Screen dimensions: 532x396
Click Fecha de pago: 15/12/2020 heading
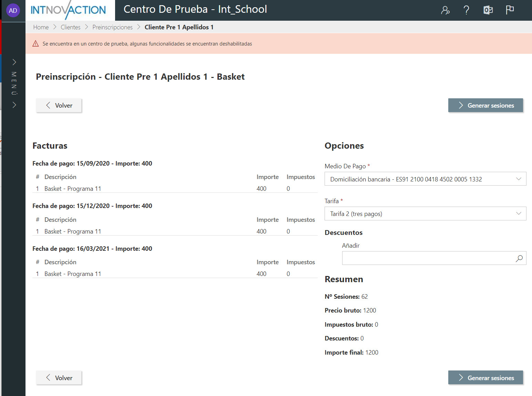tap(92, 206)
